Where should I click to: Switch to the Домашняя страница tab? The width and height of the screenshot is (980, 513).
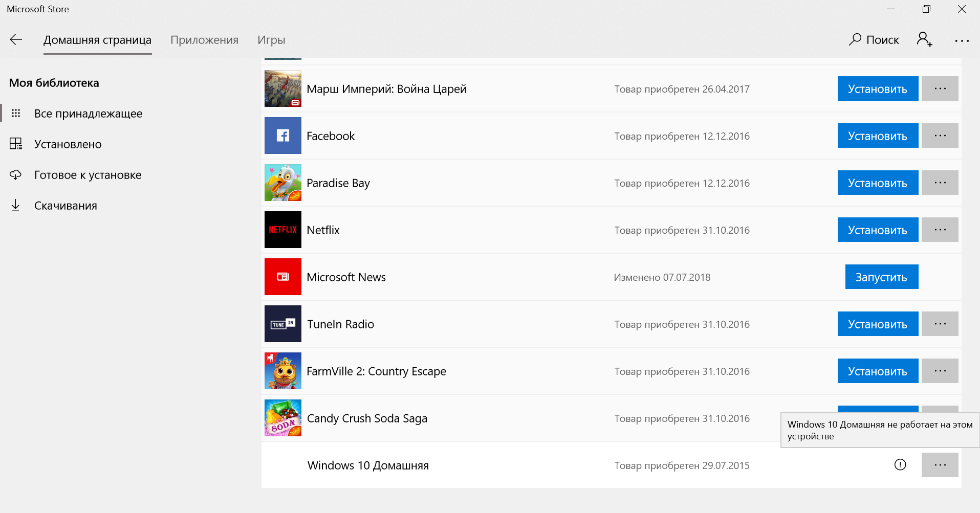tap(97, 40)
